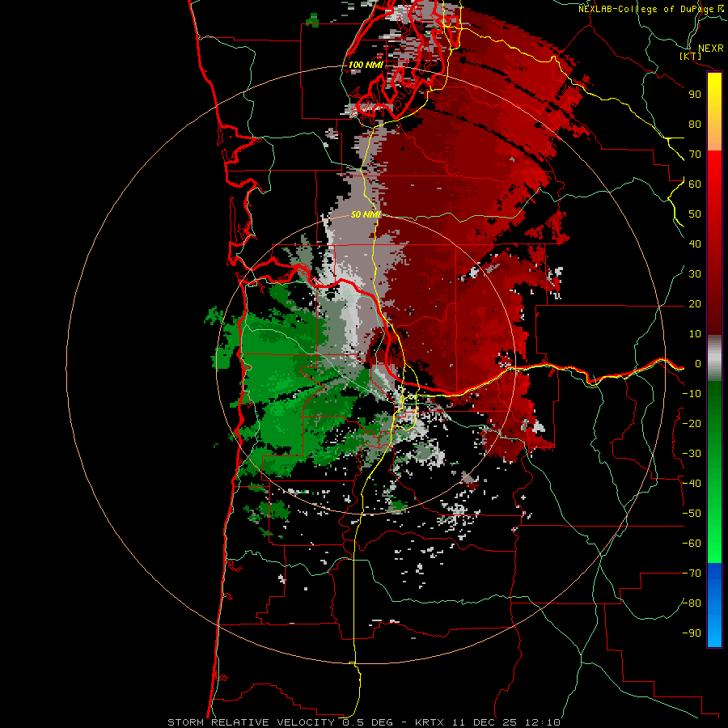
Task: Click the 0 value on the velocity scale
Action: click(x=698, y=364)
